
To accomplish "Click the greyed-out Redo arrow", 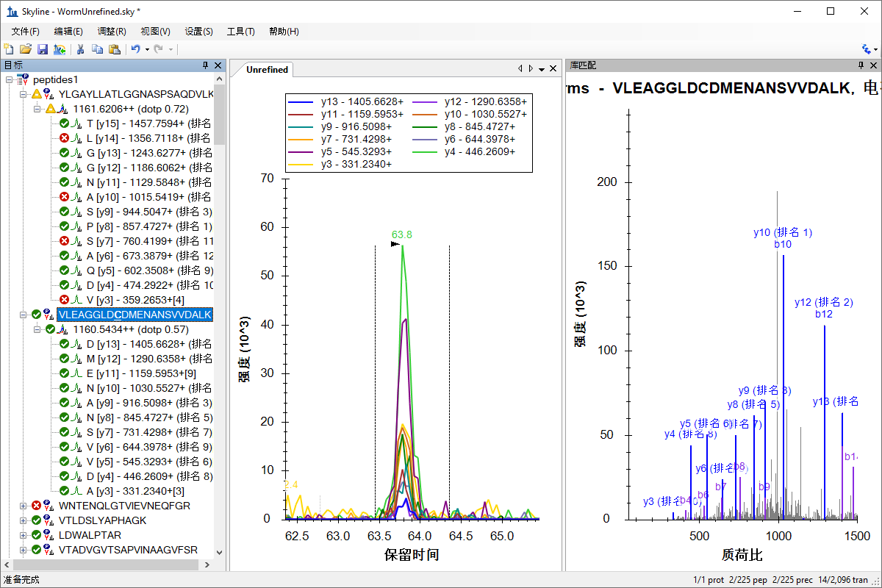I will click(158, 49).
